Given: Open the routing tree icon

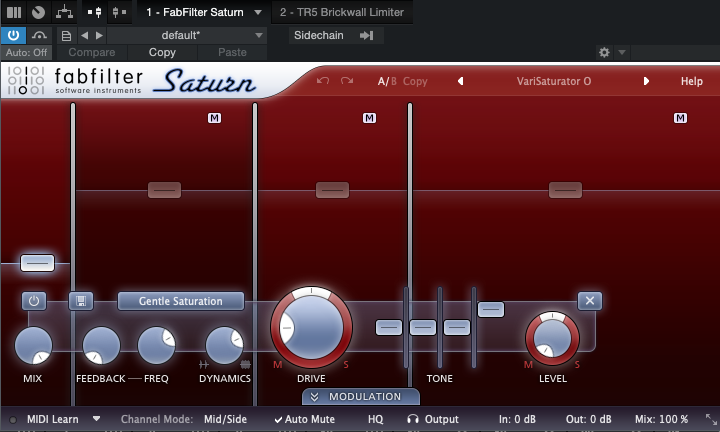Looking at the screenshot, I should 64,12.
